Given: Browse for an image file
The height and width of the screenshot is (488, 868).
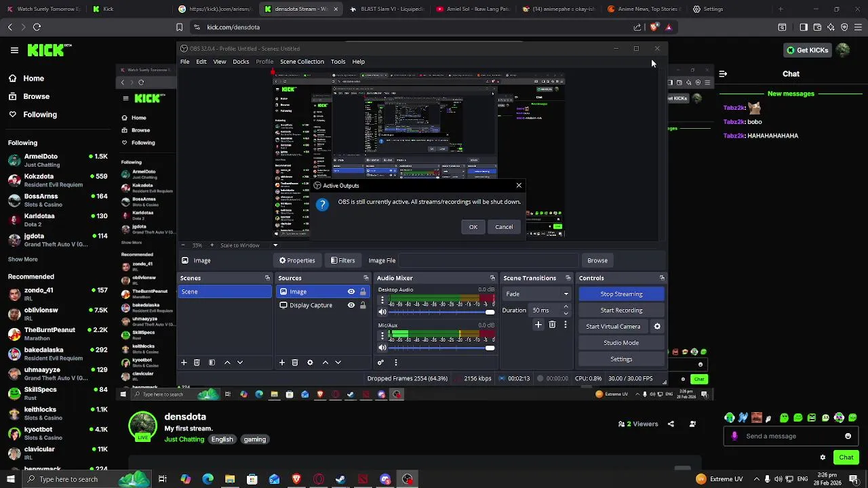Looking at the screenshot, I should (x=597, y=260).
